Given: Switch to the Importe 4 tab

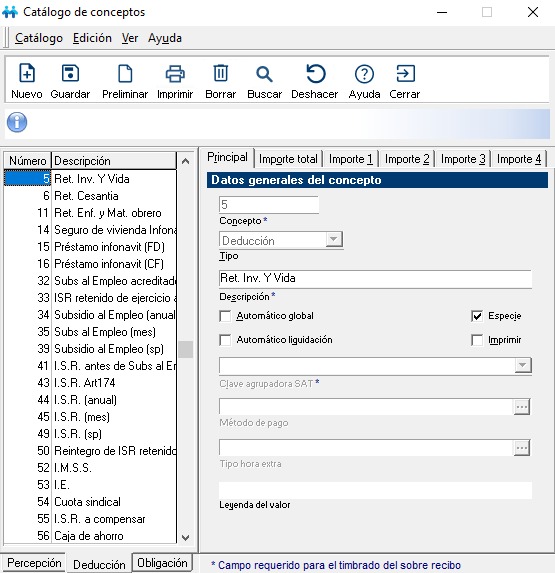Looking at the screenshot, I should coord(519,159).
